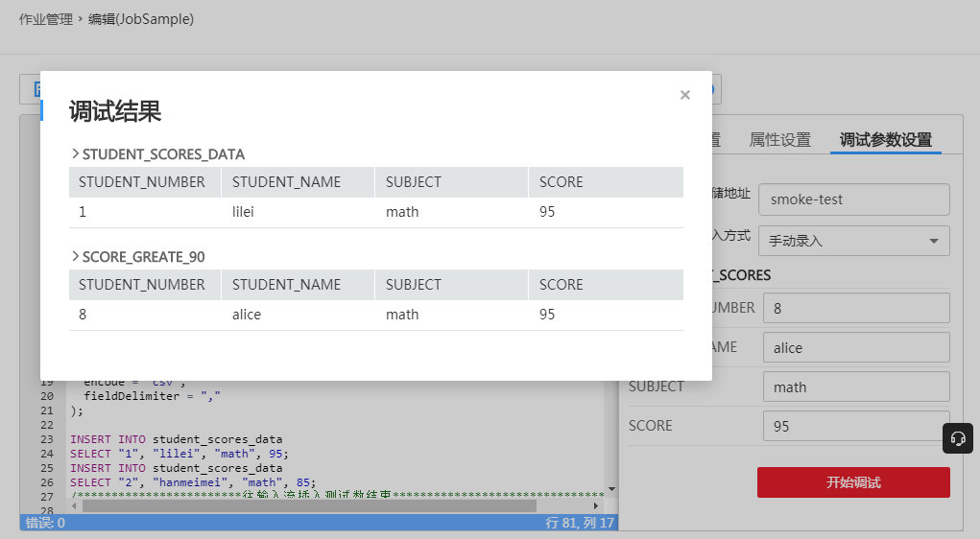Image resolution: width=980 pixels, height=539 pixels.
Task: Click the 行 81, 列 17 status entry
Action: click(x=580, y=523)
